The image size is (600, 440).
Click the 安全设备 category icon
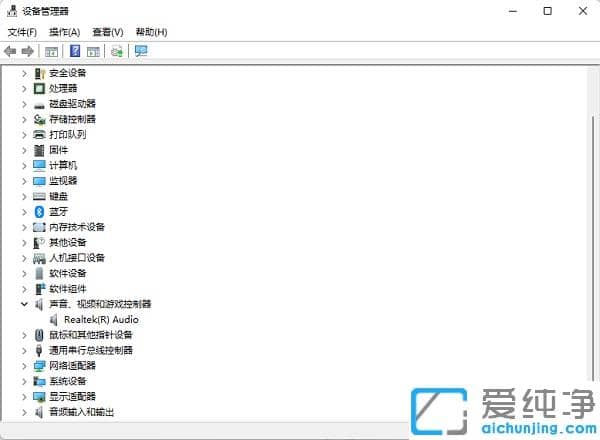click(x=39, y=73)
